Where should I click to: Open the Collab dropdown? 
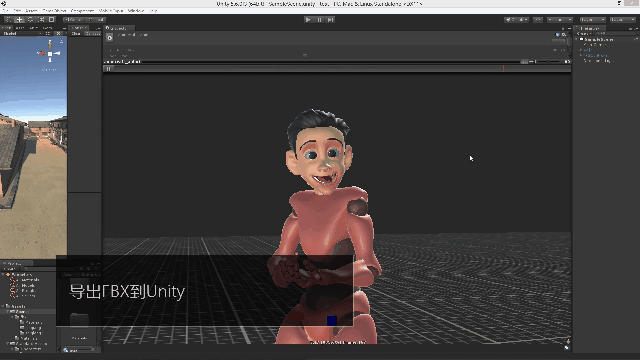516,20
